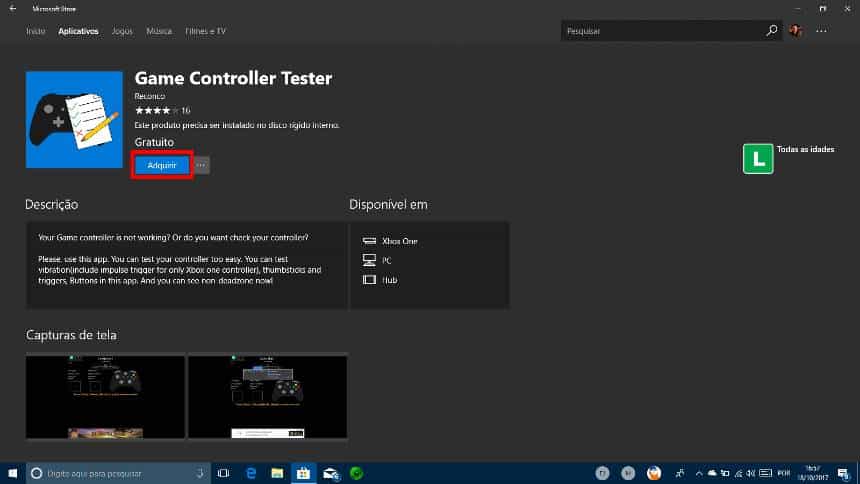Open the touch keyboard tray icon
Viewport: 860px width, 484px height.
coord(766,473)
